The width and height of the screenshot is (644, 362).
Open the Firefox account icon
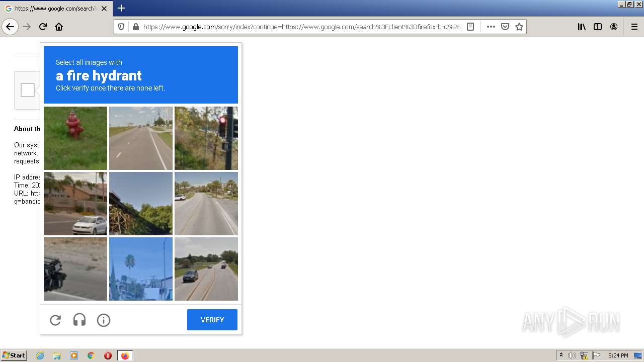coord(614,27)
